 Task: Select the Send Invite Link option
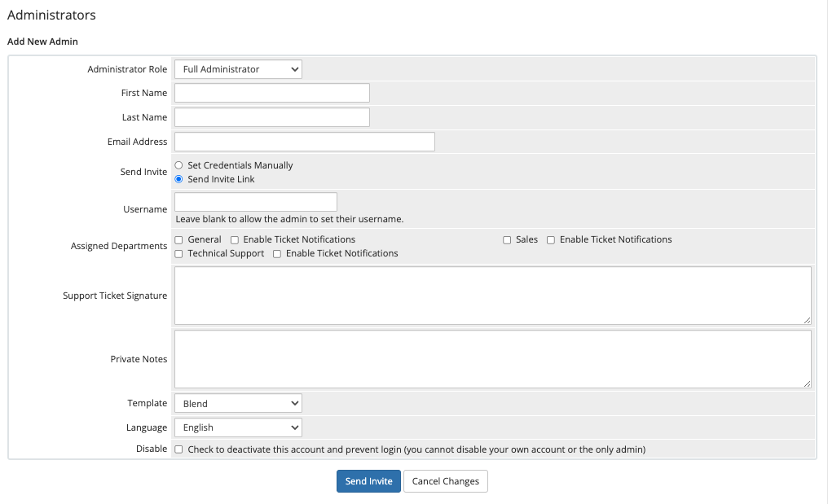(x=178, y=178)
